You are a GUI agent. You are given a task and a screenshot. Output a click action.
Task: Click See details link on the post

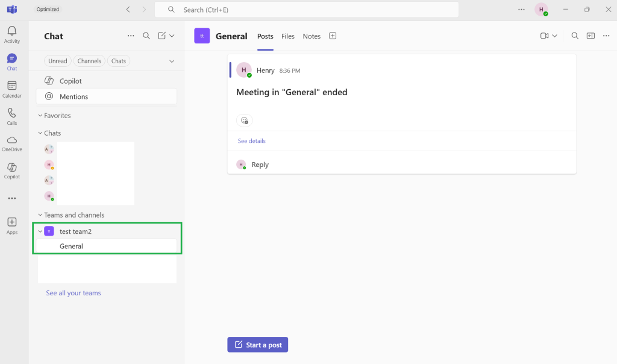tap(251, 141)
